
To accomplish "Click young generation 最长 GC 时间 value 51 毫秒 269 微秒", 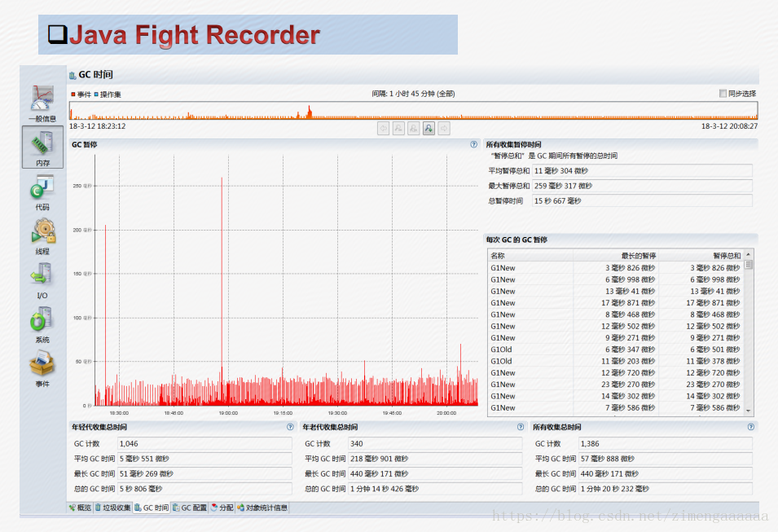I will point(204,474).
